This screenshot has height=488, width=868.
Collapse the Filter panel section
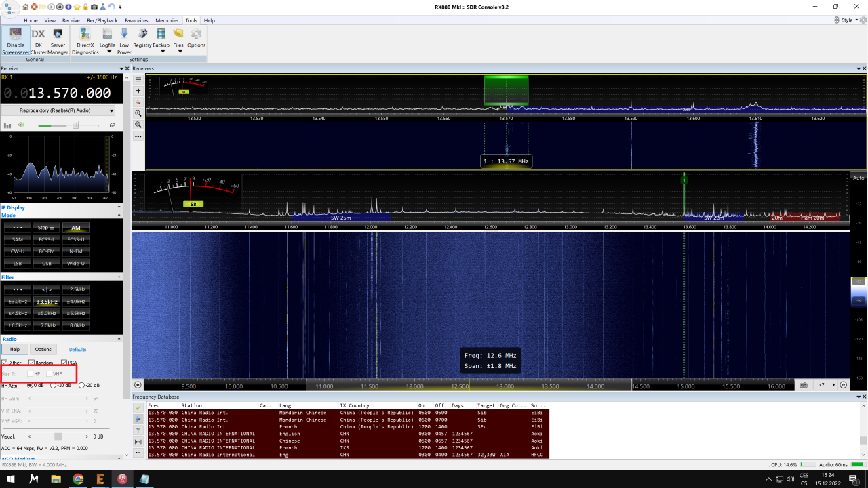(119, 277)
